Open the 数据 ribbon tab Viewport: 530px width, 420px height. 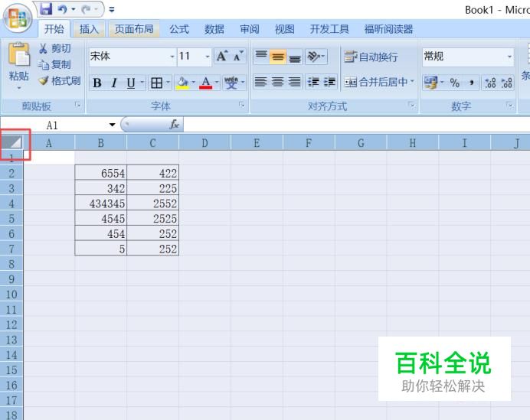point(214,29)
